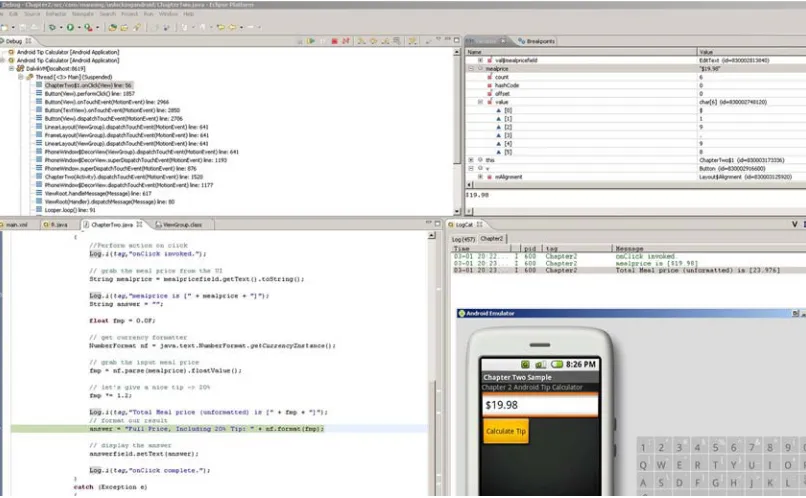Click the V verbose filter in LogCat

tap(794, 224)
